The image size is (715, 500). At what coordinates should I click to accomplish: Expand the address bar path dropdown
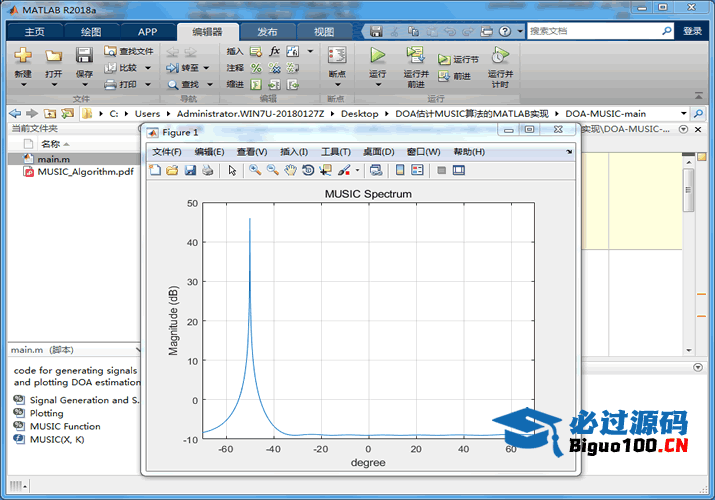684,113
